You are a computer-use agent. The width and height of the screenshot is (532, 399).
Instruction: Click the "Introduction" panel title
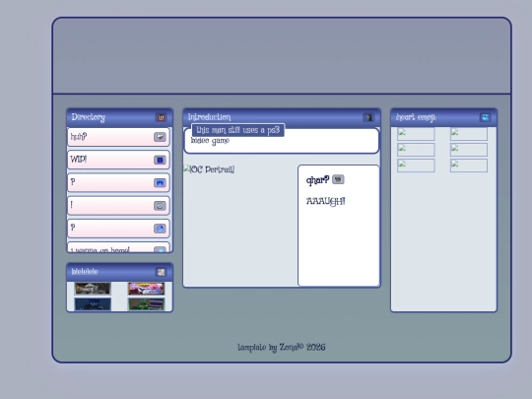coord(209,117)
